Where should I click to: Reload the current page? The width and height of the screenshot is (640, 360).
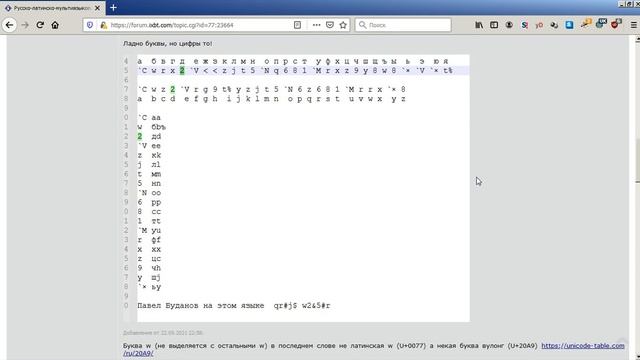pyautogui.click(x=40, y=25)
